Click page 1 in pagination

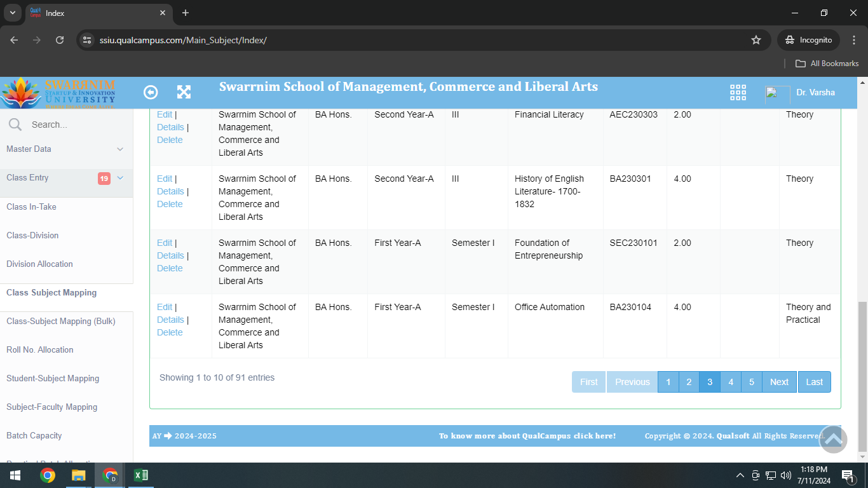tap(668, 382)
